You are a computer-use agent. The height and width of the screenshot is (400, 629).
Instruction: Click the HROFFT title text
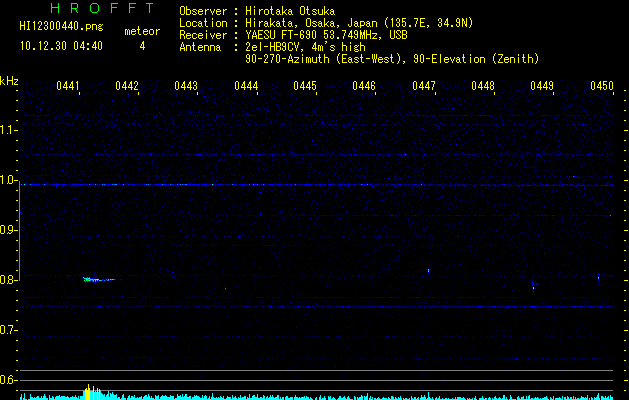103,8
